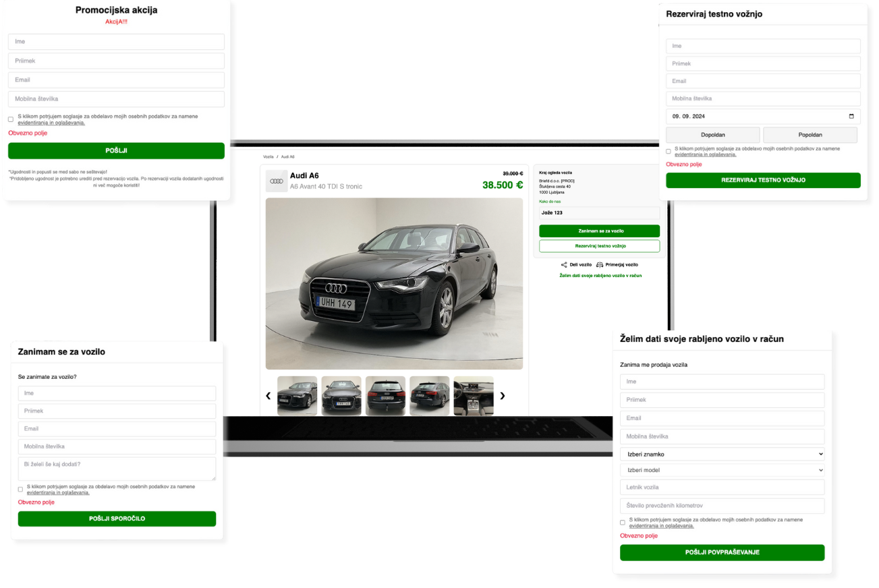
Task: Focus Priimek field in Promocijska akcija form
Action: 116,61
